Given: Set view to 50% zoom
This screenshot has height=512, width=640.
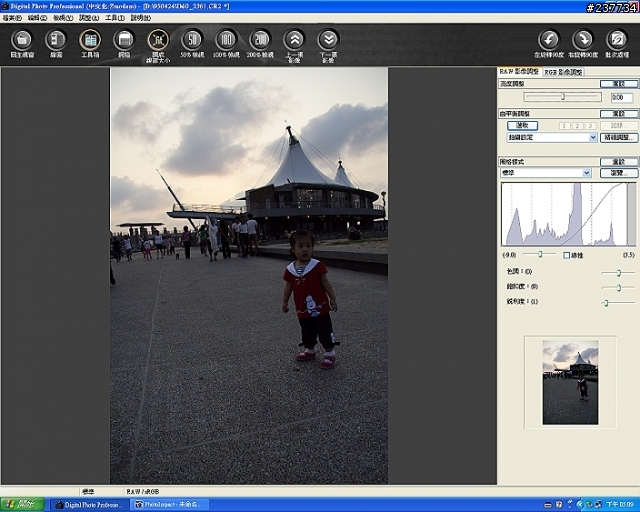Looking at the screenshot, I should pyautogui.click(x=192, y=40).
